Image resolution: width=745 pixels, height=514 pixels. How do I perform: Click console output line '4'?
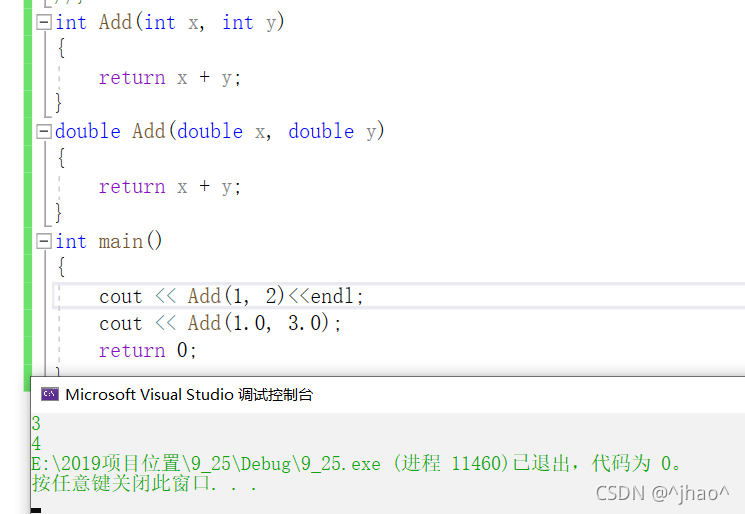(36, 444)
